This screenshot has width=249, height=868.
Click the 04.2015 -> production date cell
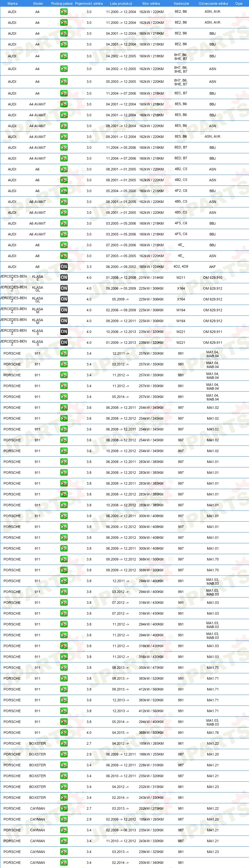[x=120, y=733]
